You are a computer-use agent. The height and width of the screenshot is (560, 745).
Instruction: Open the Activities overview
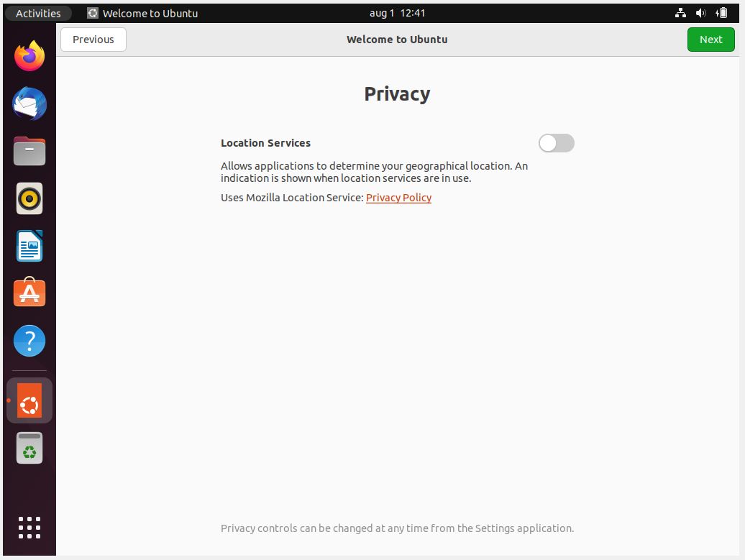click(38, 13)
